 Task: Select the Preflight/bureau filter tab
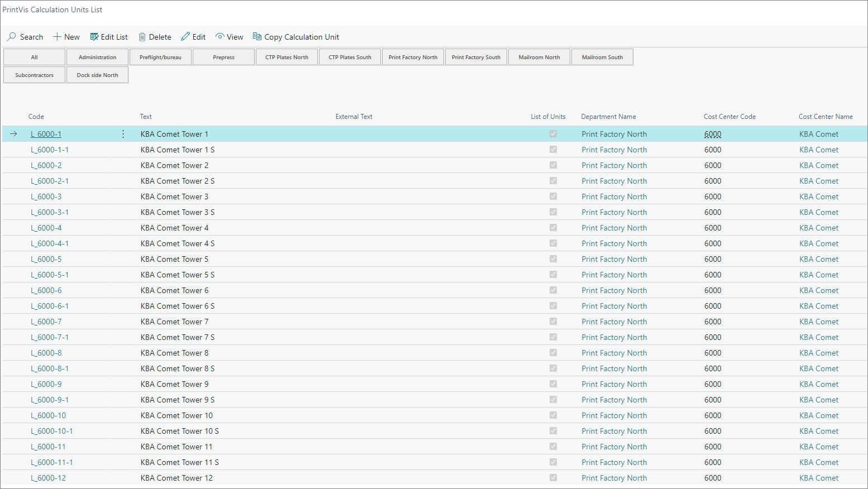[x=161, y=57]
